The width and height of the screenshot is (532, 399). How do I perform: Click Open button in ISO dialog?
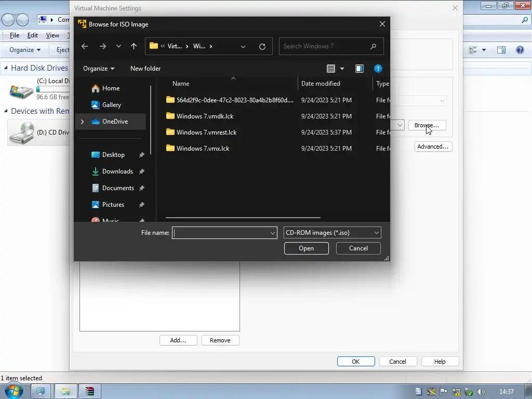click(x=307, y=248)
